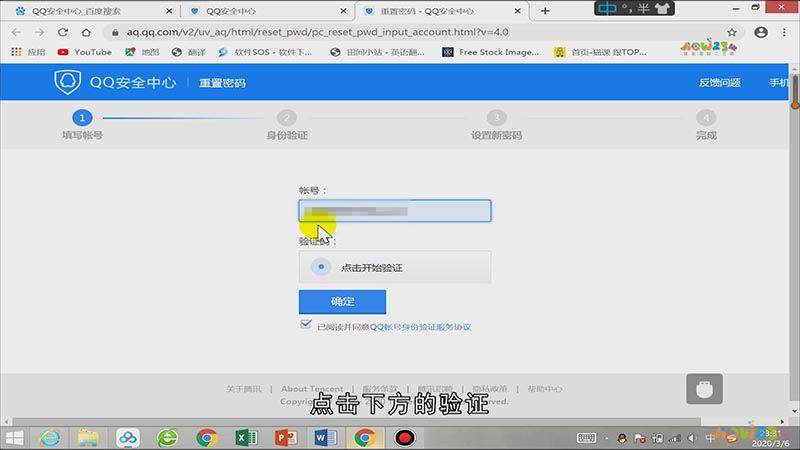Click the first Chrome taskbar icon

(x=207, y=438)
